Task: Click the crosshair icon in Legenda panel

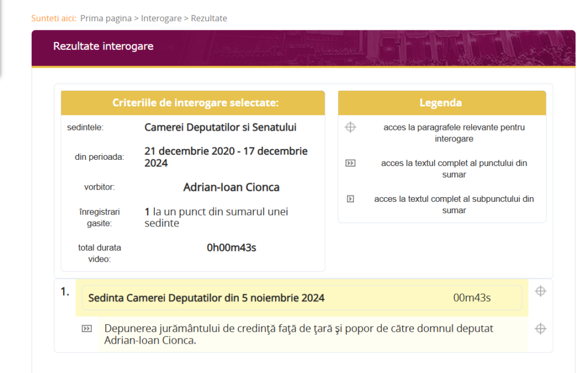Action: click(350, 128)
